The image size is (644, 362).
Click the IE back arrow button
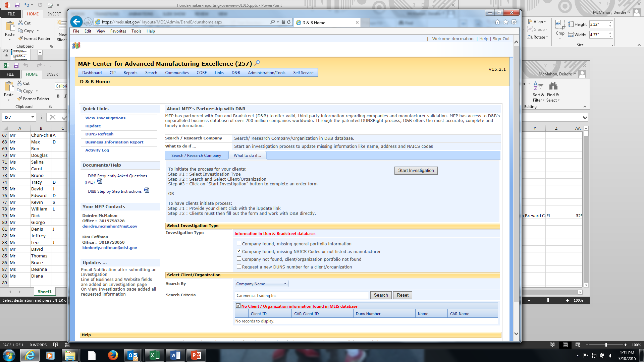[76, 22]
